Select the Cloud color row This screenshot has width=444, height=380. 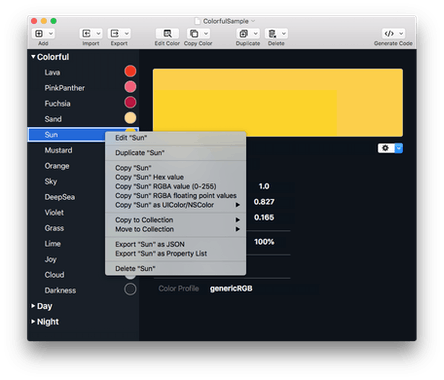click(x=67, y=275)
